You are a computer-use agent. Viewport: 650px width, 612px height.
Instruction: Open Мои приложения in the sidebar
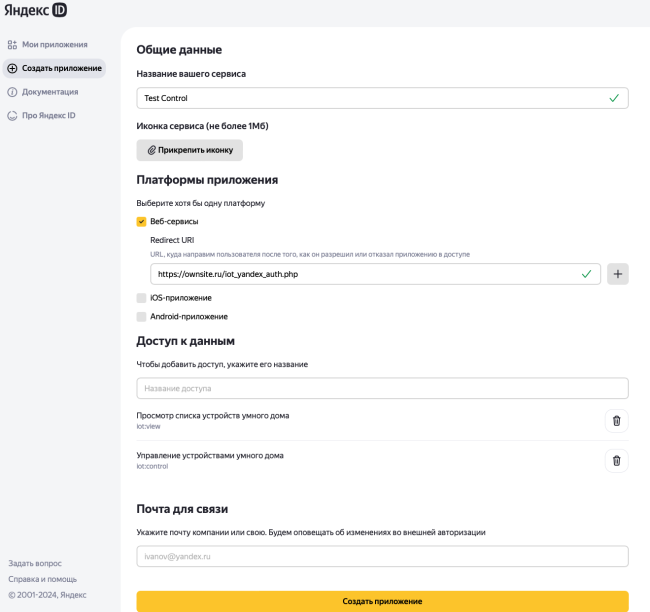tap(55, 45)
